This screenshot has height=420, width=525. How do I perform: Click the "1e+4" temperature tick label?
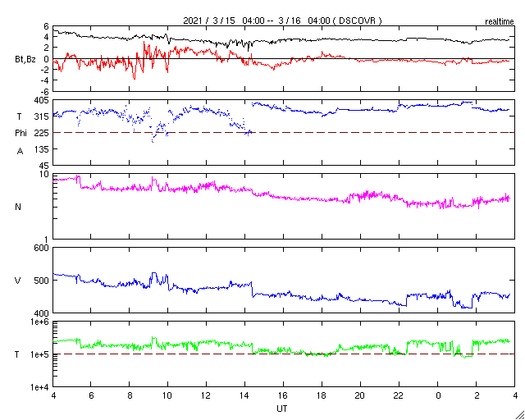pos(41,387)
